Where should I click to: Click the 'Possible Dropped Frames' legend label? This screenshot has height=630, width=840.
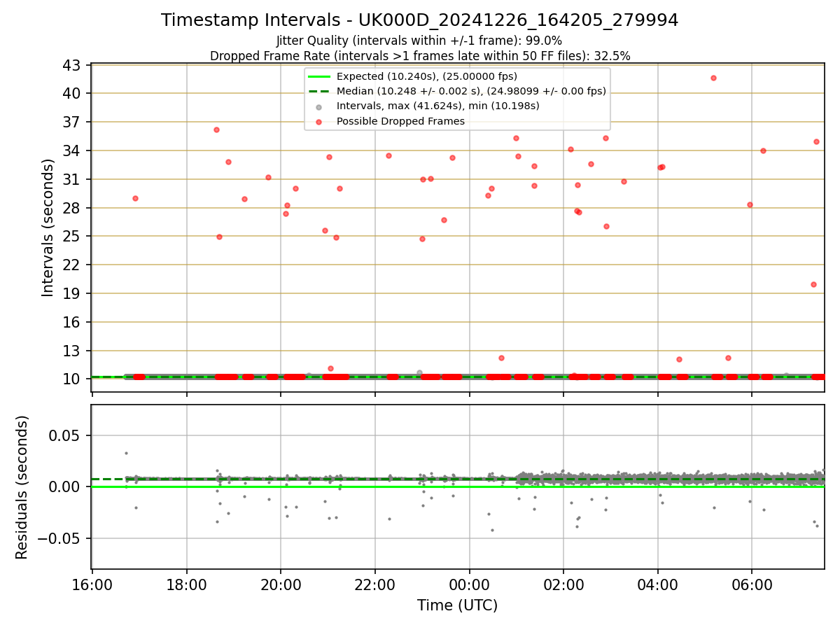(400, 121)
